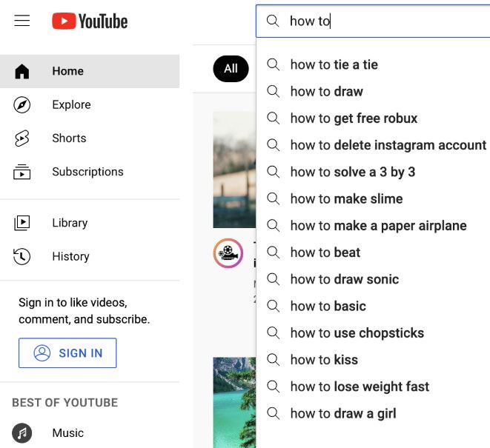Viewport: 490px width, 448px height.
Task: Choose 'how to delete instagram account' suggestion
Action: [373, 145]
